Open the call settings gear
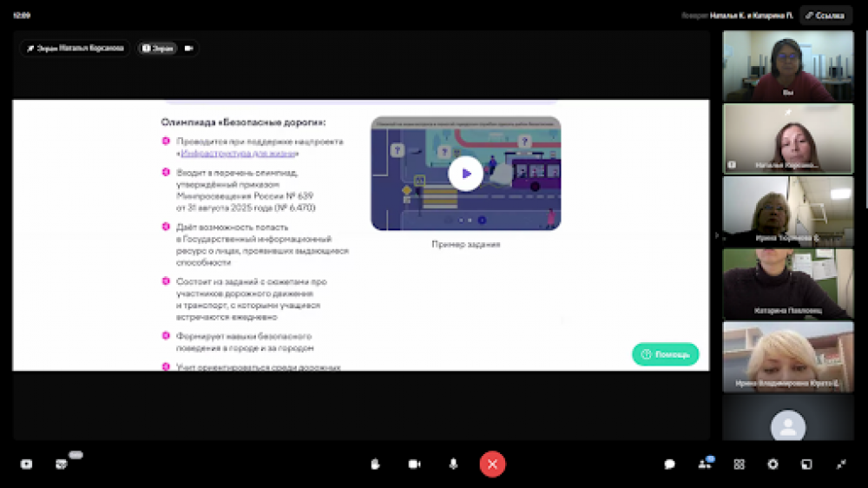Screen dimensions: 868x488 (x=773, y=465)
